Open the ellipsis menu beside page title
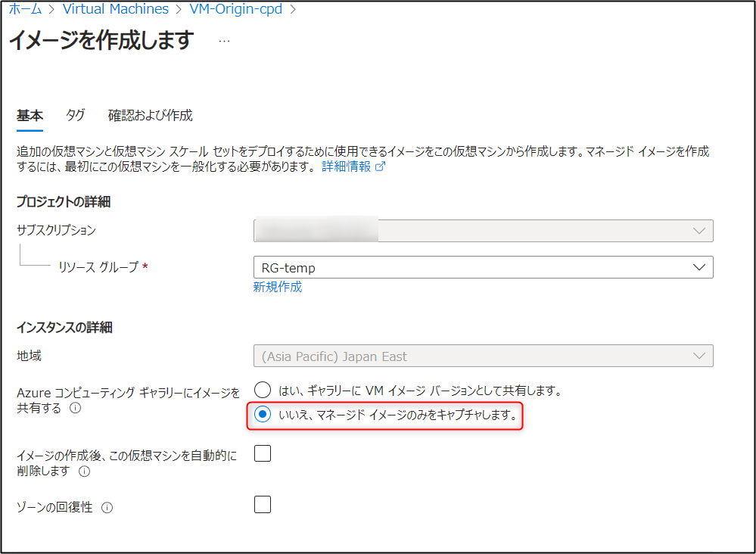Screen dimensions: 756x554 click(224, 42)
